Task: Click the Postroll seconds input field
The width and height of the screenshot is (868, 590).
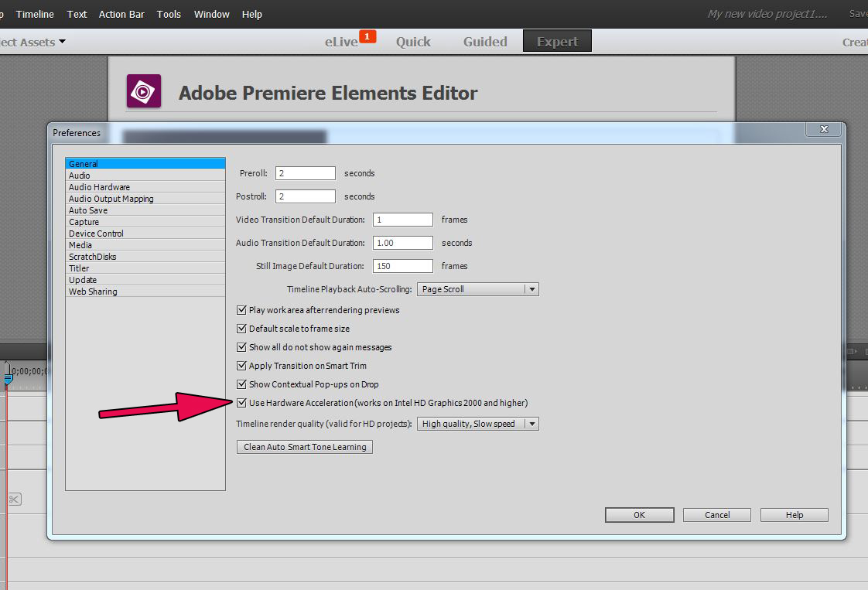Action: 306,196
